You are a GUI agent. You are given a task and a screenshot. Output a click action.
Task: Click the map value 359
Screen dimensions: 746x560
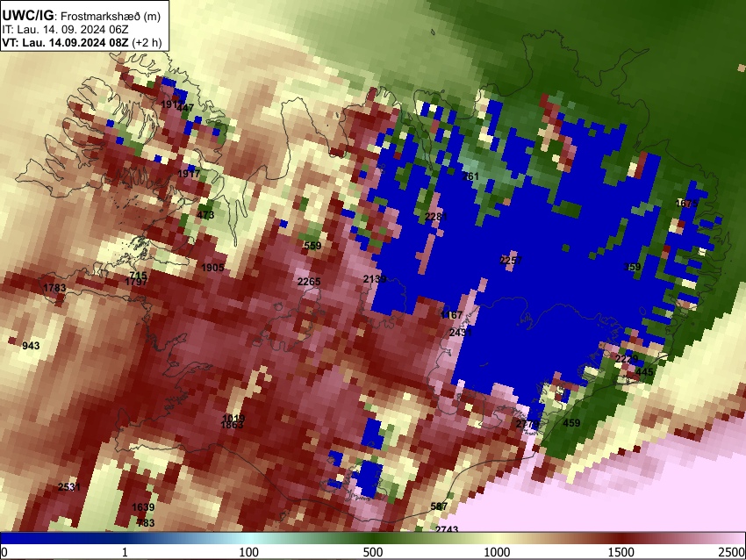click(632, 267)
